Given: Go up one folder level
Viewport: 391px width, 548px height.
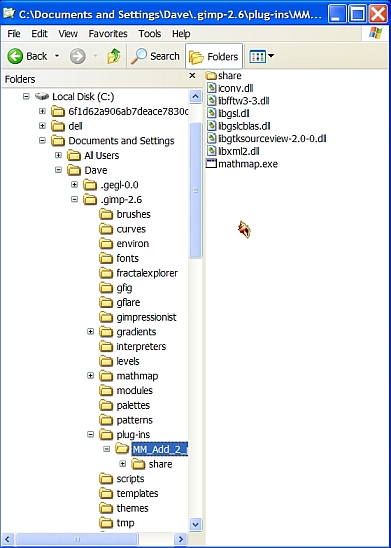Looking at the screenshot, I should point(114,57).
